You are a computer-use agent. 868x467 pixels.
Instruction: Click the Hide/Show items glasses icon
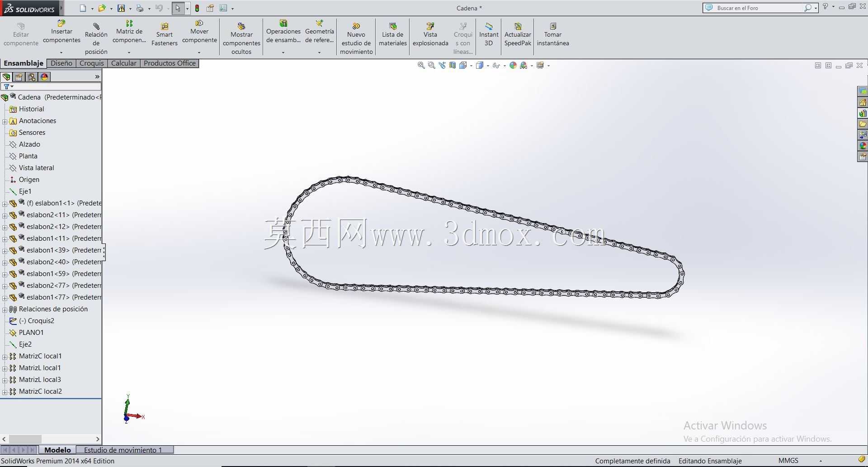[496, 65]
